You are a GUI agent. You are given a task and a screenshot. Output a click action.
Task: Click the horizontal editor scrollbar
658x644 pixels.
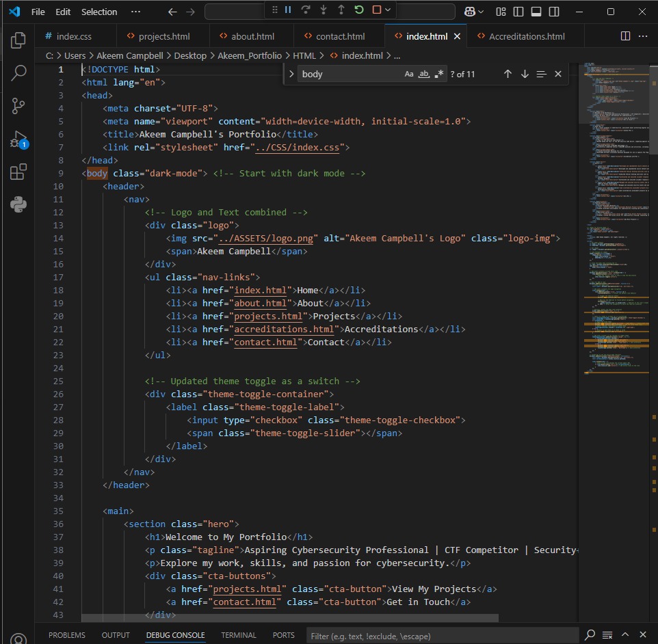(289, 618)
